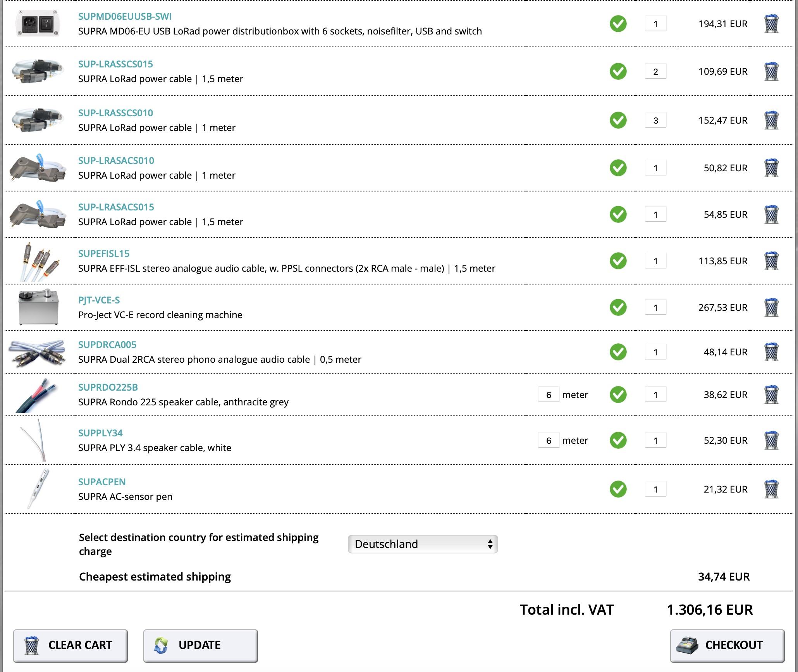Edit quantity field for SUPPLY34

click(655, 440)
